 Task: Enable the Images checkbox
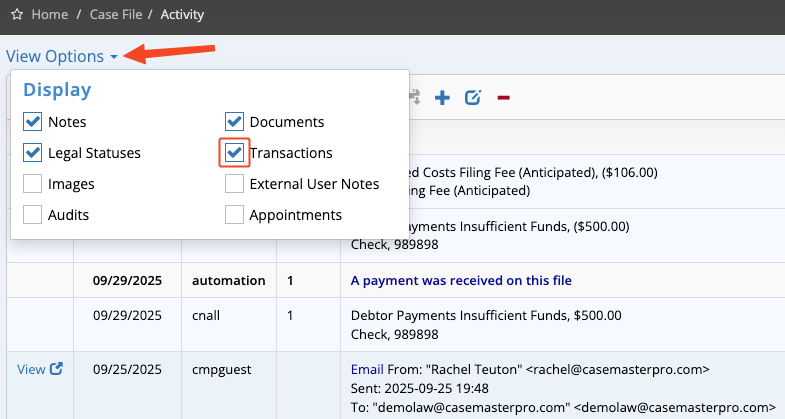point(33,184)
